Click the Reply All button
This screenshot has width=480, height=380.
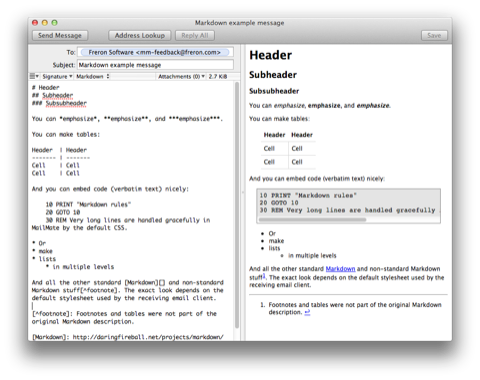pyautogui.click(x=195, y=35)
